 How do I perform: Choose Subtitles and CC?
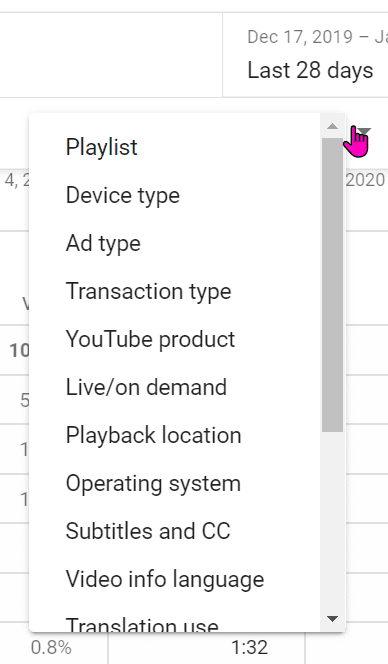coord(175,531)
